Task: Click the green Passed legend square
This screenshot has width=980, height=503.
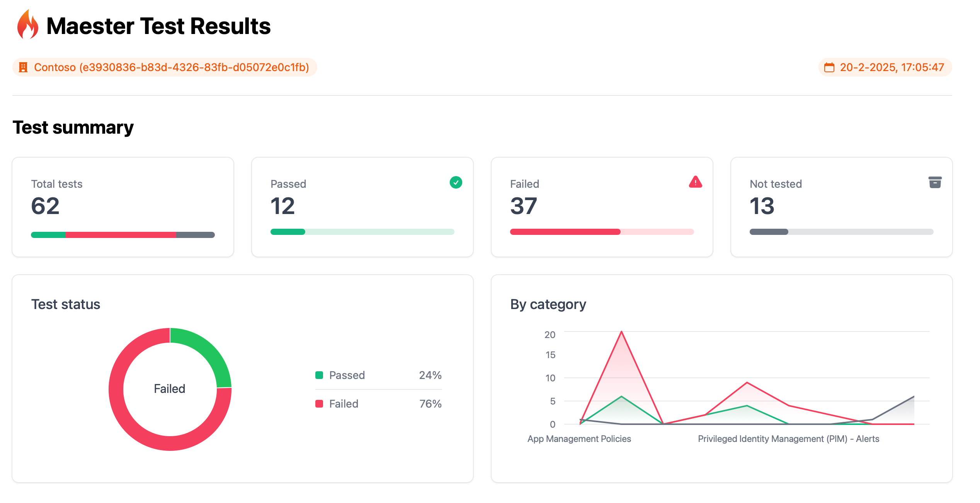Action: pyautogui.click(x=319, y=375)
